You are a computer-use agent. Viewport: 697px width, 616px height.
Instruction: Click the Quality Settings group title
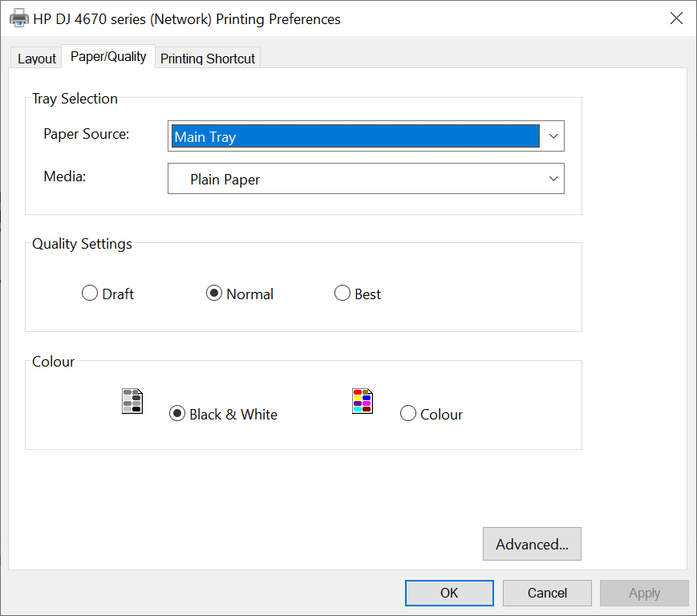pos(83,244)
